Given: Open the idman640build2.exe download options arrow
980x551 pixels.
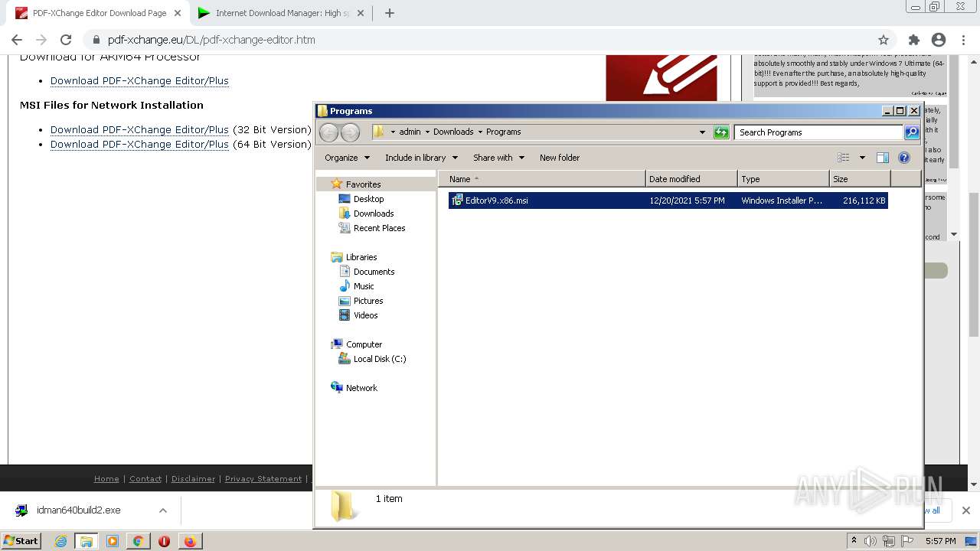Looking at the screenshot, I should (x=163, y=510).
